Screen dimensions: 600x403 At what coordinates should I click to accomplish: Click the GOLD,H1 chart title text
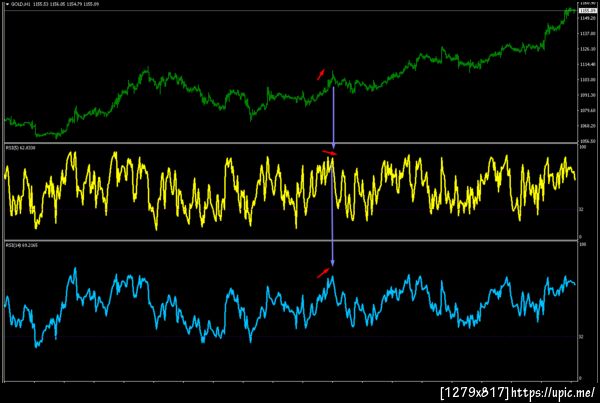tap(20, 4)
